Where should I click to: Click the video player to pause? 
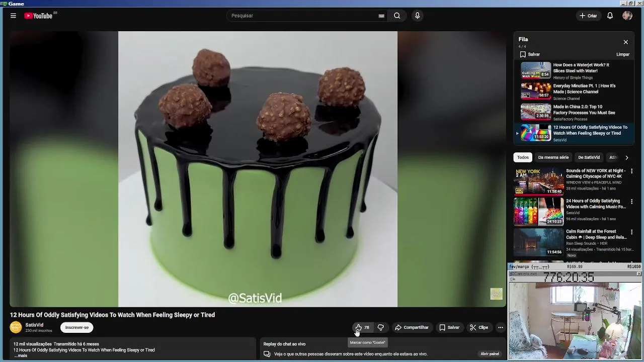[x=258, y=169]
